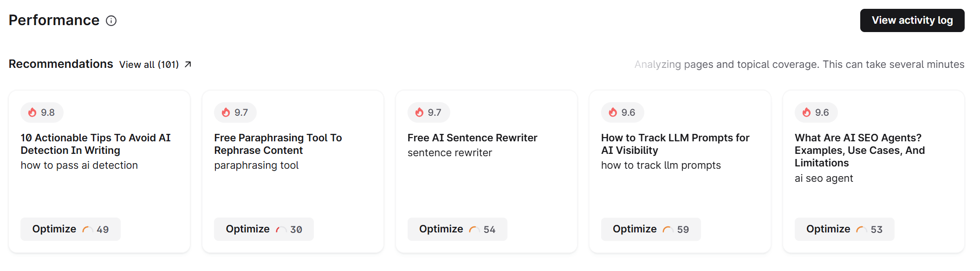Open "How to Track LLM Prompts" card title
Viewport: 980px width, 271px height.
675,144
